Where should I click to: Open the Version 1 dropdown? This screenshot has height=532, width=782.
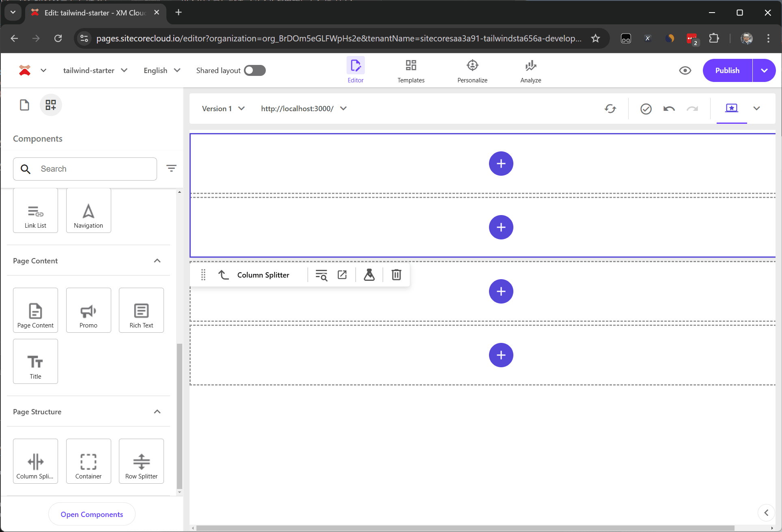[223, 109]
